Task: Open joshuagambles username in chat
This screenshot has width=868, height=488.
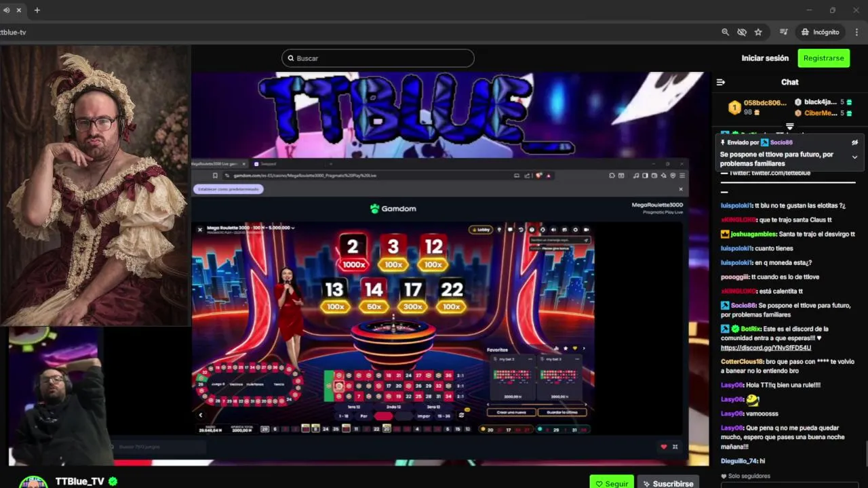Action: (753, 234)
